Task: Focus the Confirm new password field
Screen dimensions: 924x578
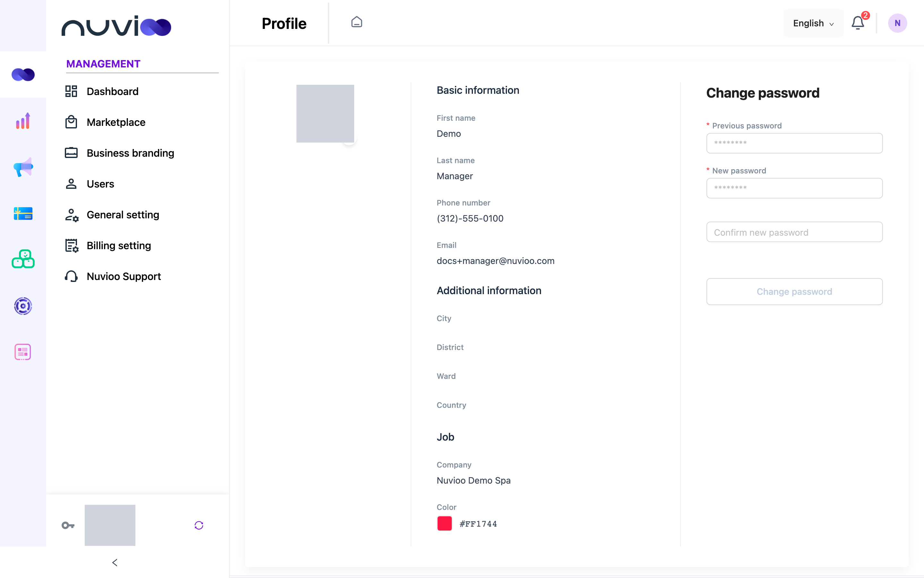Action: click(x=794, y=232)
